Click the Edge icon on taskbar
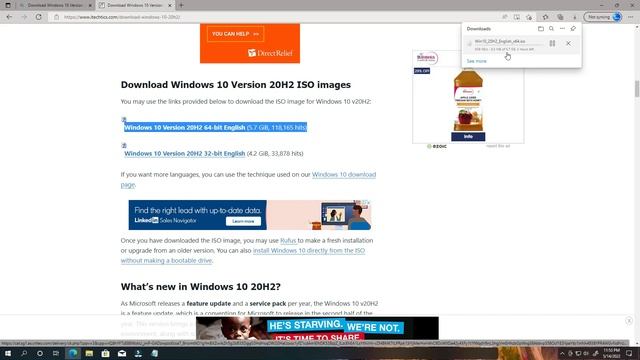The image size is (640, 360). (x=73, y=353)
